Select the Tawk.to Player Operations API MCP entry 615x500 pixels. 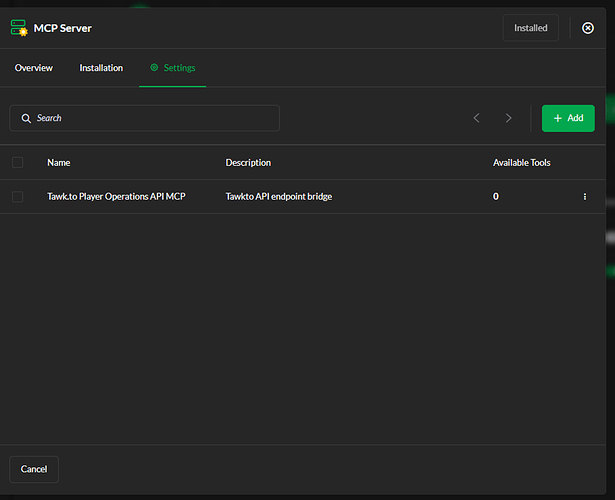[x=116, y=197]
